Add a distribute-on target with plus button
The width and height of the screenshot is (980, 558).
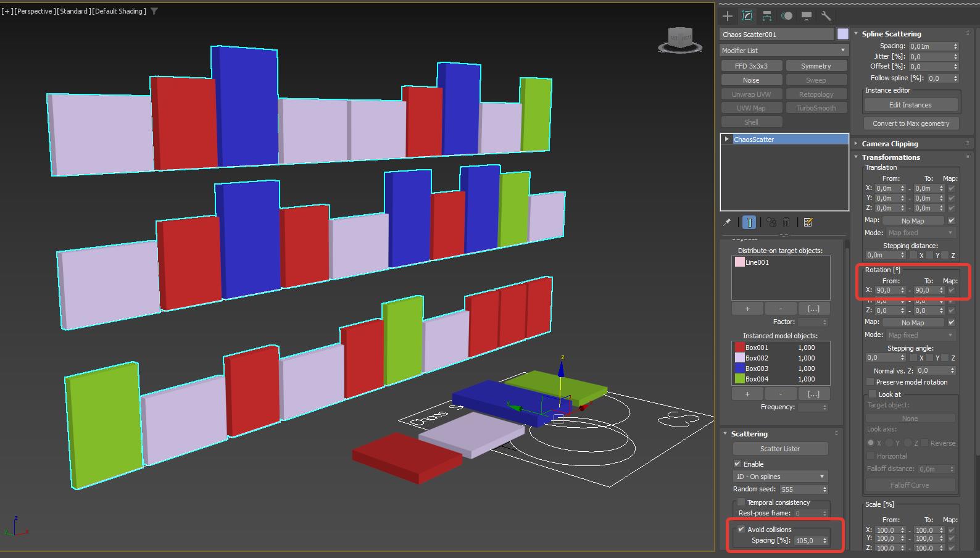747,309
